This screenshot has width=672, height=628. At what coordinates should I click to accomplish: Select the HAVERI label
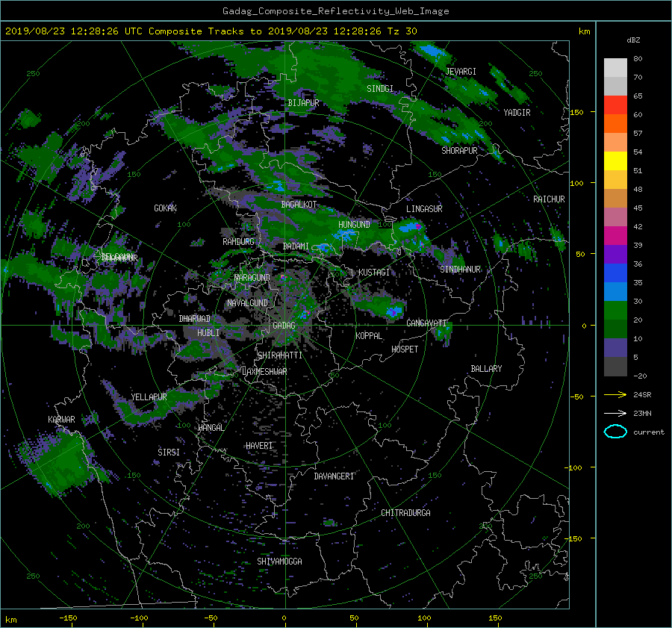259,447
